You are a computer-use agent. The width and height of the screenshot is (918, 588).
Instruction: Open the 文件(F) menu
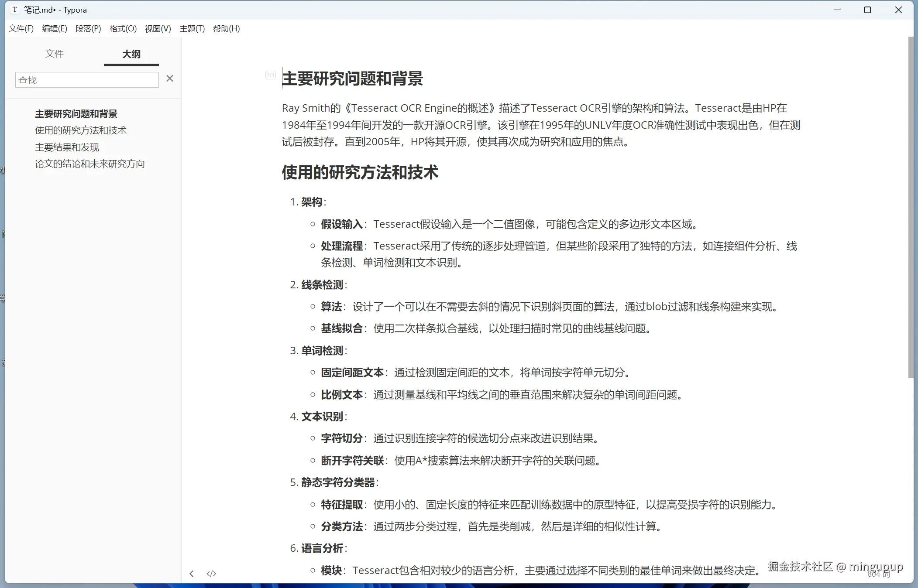click(x=21, y=28)
